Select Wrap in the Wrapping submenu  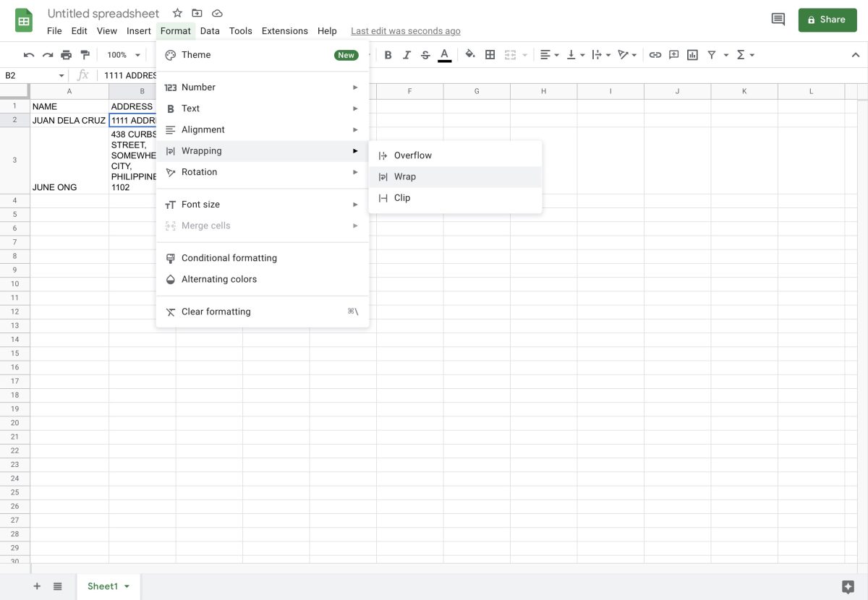[x=404, y=176]
